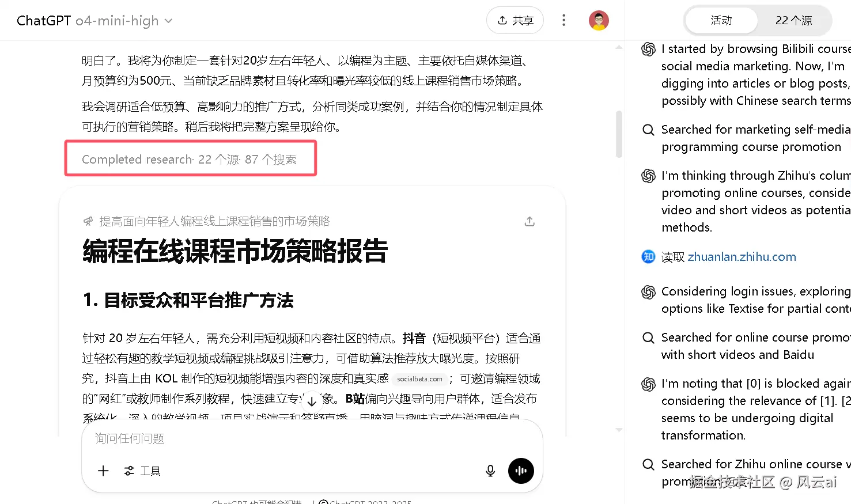Image resolution: width=851 pixels, height=504 pixels.
Task: Click search icon beside 'Searched for online course promo'
Action: pos(648,338)
